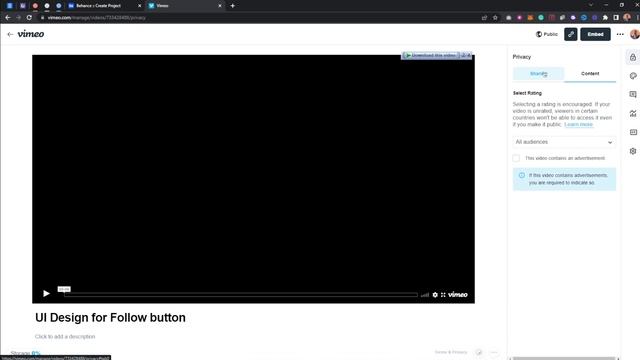Switch to the Behance Create Project tab
640x360 pixels.
tap(103, 6)
